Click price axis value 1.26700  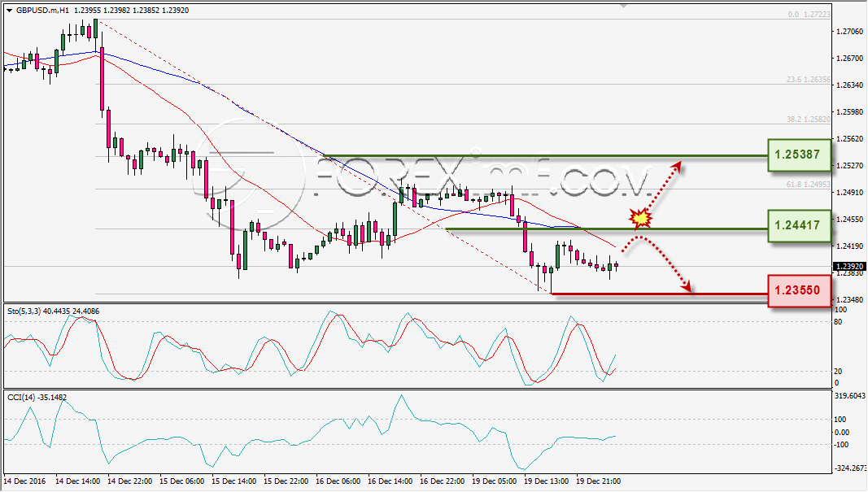(x=849, y=58)
